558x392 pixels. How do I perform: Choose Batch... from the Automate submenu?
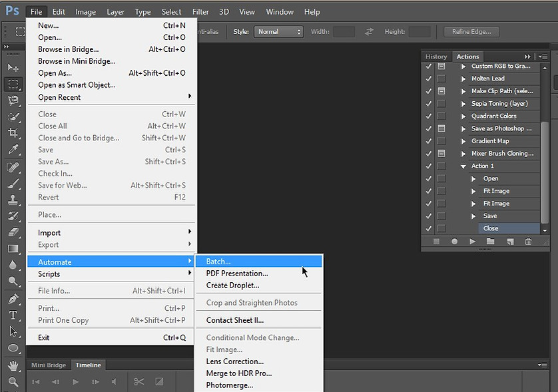pos(259,262)
